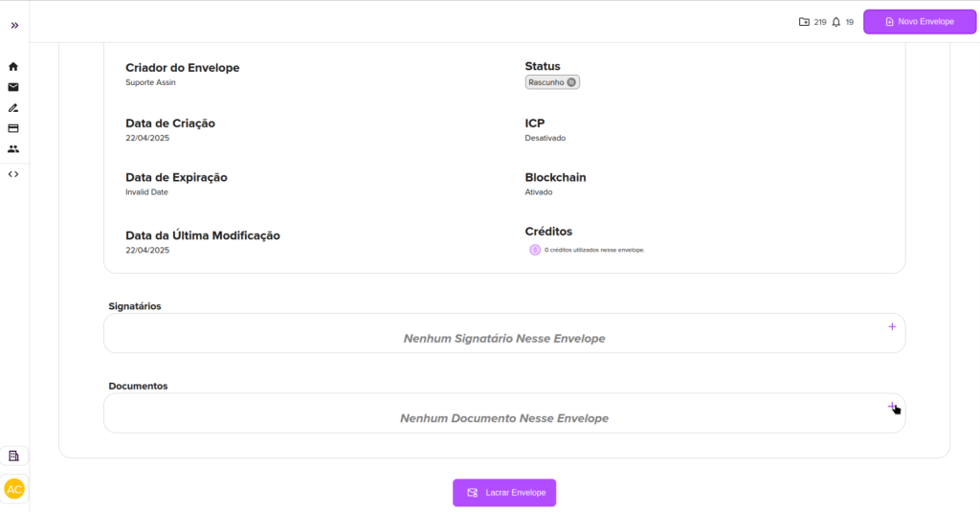Click the empty Documentos panel
This screenshot has width=980, height=512.
(x=503, y=418)
